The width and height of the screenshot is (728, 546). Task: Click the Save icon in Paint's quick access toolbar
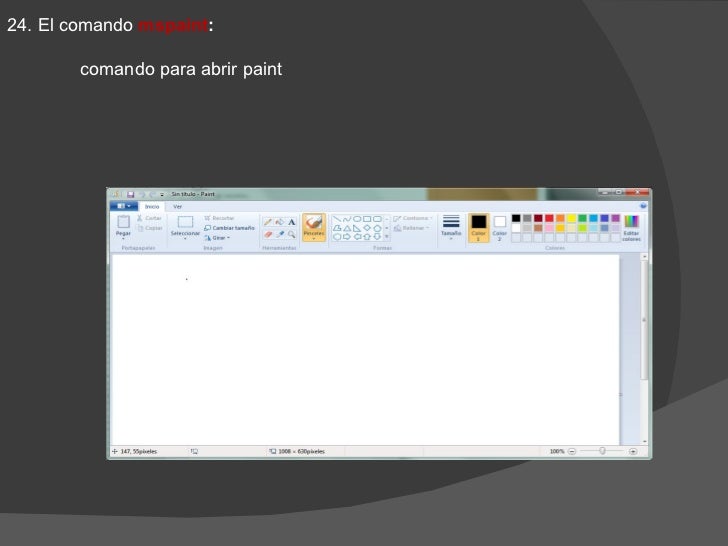point(130,194)
